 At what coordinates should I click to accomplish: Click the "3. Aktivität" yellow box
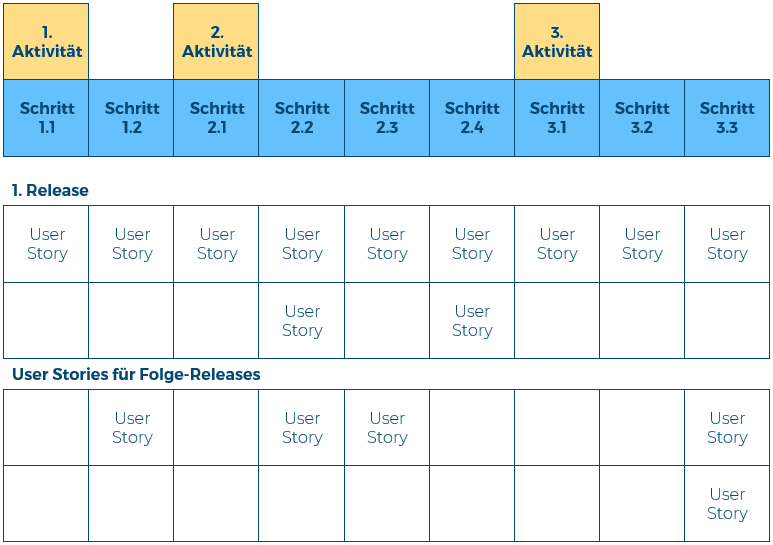[557, 42]
